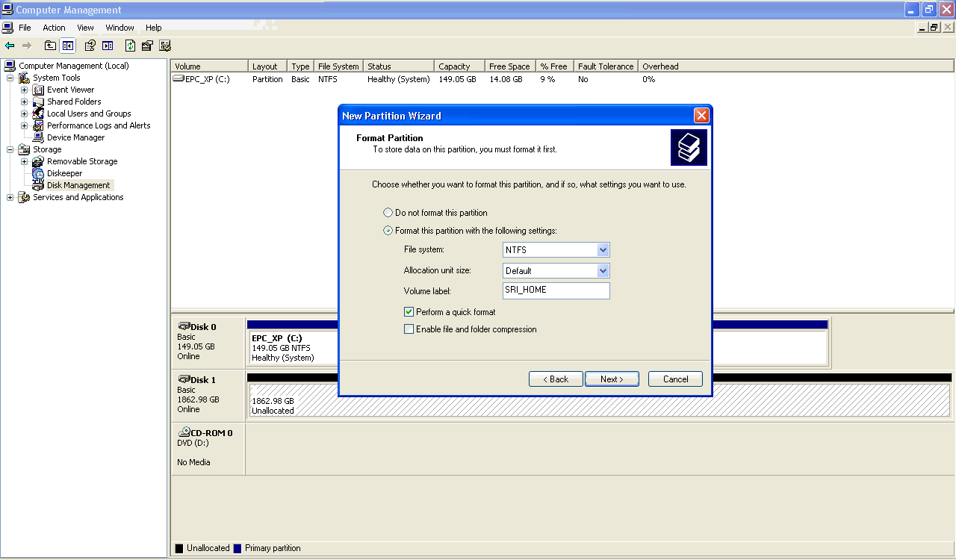Click the Next button in wizard

coord(612,379)
